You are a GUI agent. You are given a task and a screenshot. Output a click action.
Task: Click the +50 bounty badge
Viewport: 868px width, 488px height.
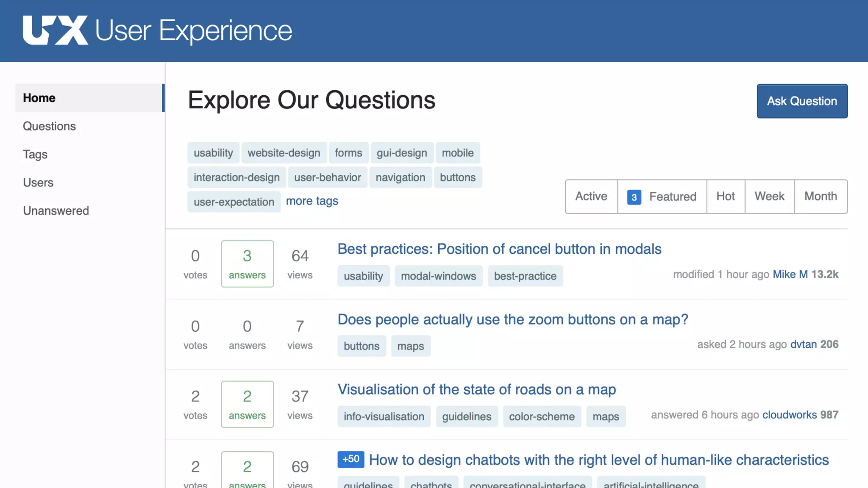pos(351,459)
